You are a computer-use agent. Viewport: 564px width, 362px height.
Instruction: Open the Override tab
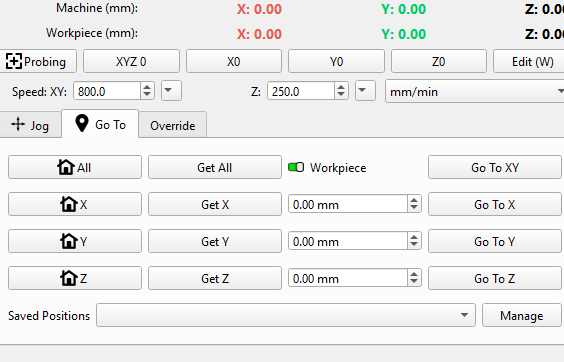tap(173, 125)
